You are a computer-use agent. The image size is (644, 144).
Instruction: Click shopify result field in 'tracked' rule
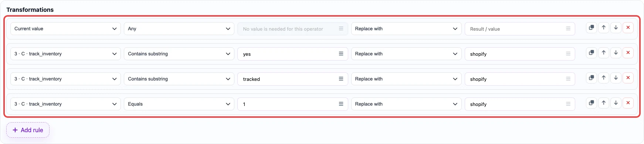[x=520, y=79]
